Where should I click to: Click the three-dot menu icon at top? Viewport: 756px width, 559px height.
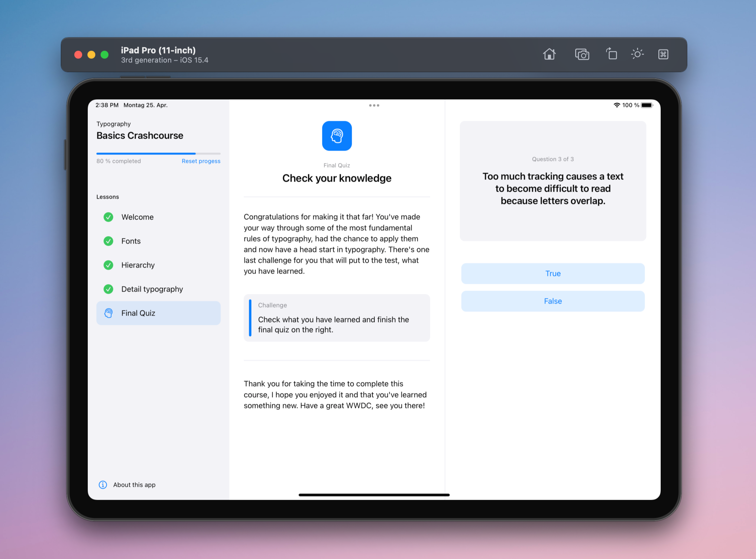coord(374,106)
